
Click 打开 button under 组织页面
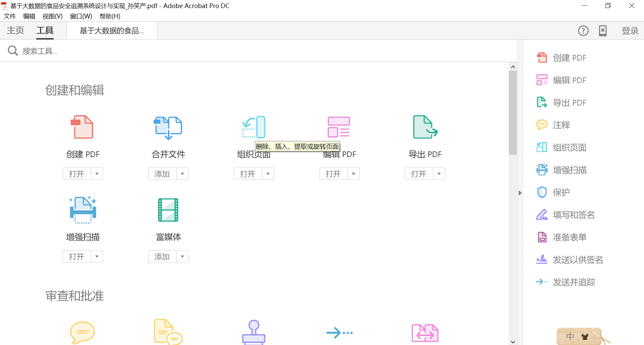point(248,174)
